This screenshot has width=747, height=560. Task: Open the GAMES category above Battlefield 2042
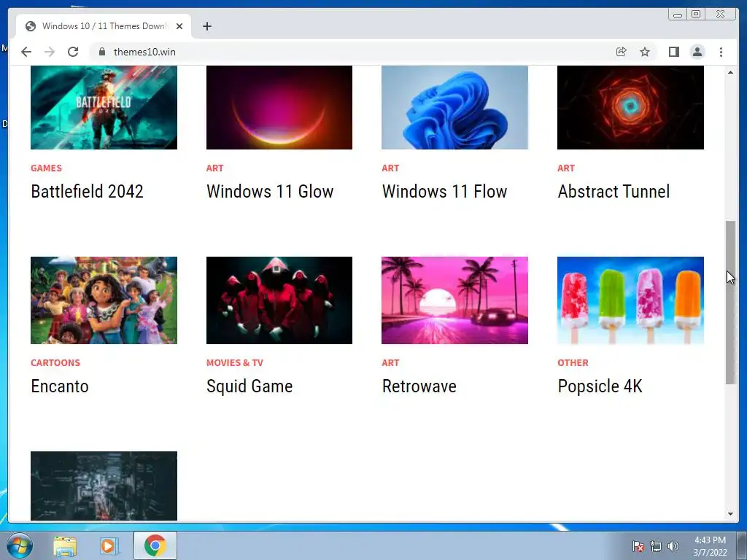point(46,168)
